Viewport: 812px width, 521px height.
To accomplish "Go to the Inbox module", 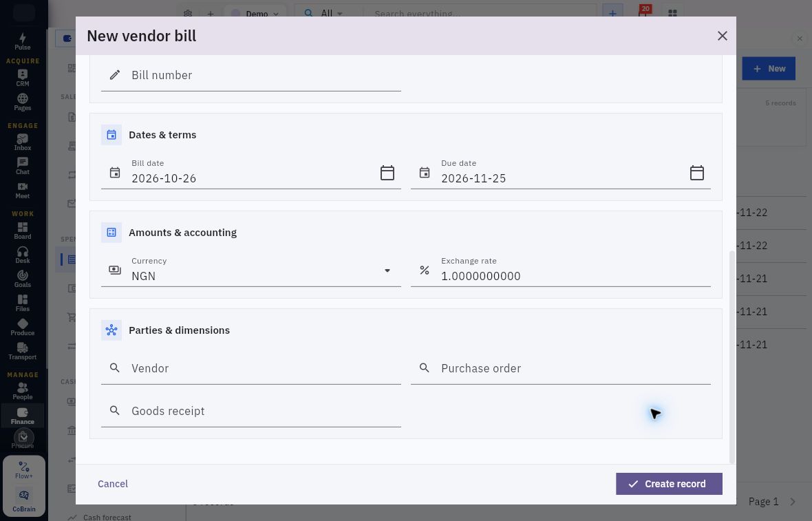I will point(22,142).
